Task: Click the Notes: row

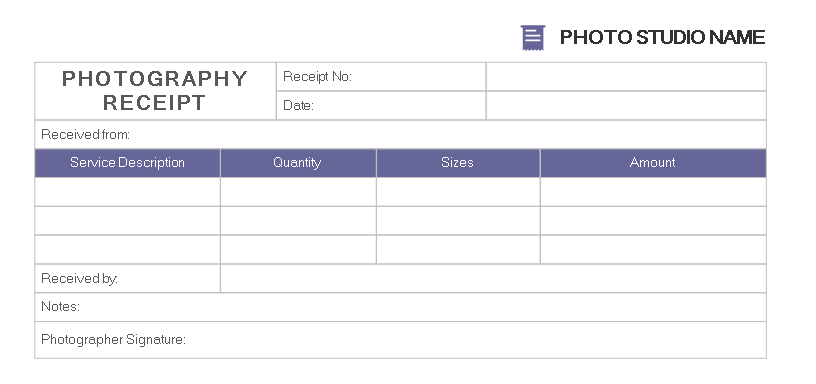Action: pyautogui.click(x=400, y=307)
